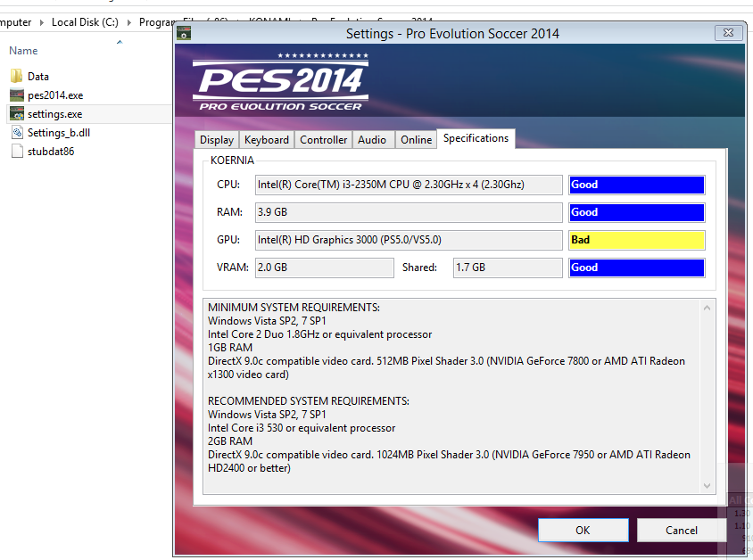Click the PES icon in the dialog title bar
Screen dimensions: 753x560
tap(184, 32)
